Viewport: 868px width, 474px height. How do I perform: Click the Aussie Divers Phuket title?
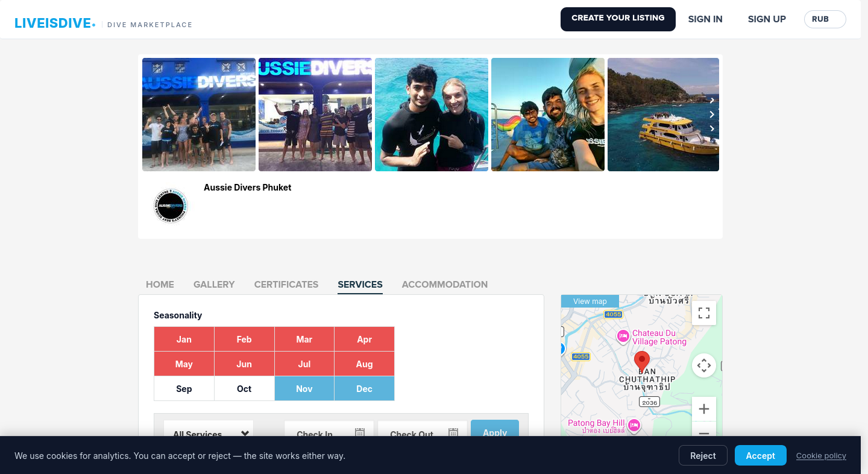point(247,188)
